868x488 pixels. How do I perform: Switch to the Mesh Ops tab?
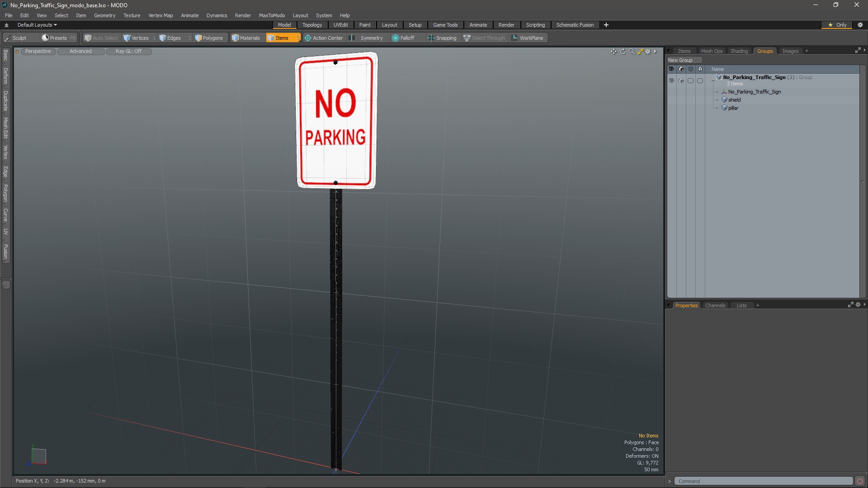click(712, 51)
